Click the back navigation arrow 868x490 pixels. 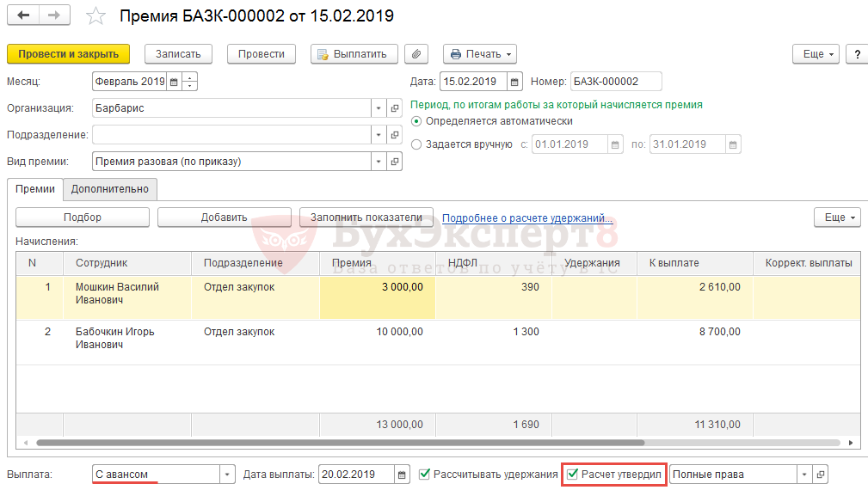pyautogui.click(x=23, y=16)
